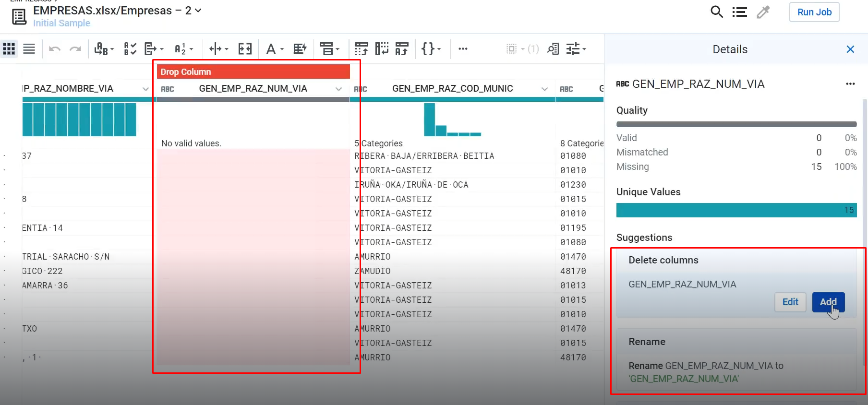Open the EMPRESAS.xlsx/Empresas – 2 dataset dropdown
The width and height of the screenshot is (868, 405).
[x=198, y=11]
